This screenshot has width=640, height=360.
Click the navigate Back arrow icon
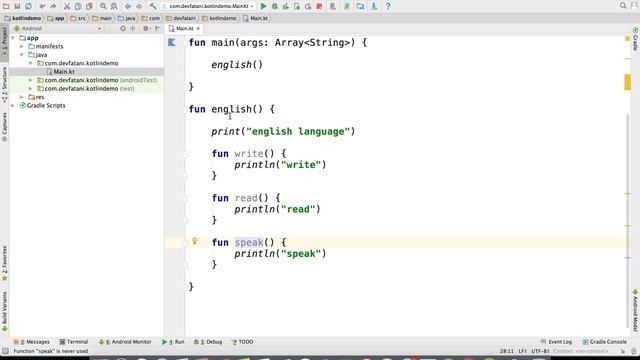click(x=128, y=6)
